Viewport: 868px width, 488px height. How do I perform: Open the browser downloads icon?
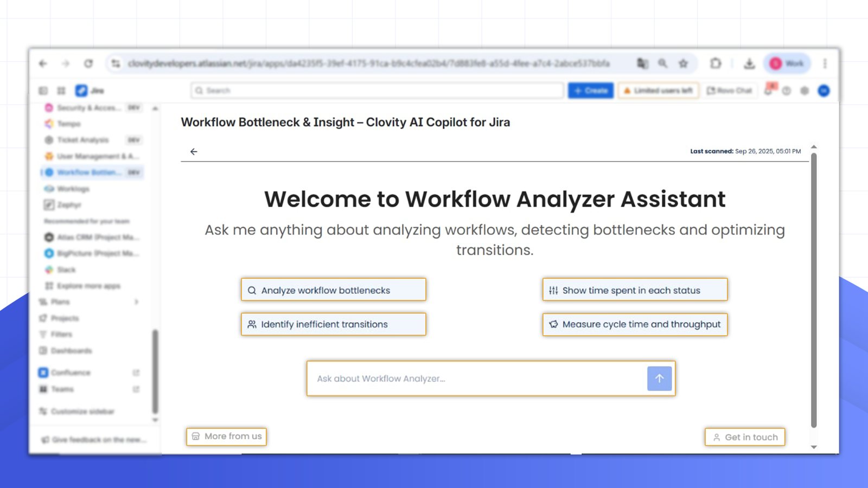pyautogui.click(x=749, y=63)
